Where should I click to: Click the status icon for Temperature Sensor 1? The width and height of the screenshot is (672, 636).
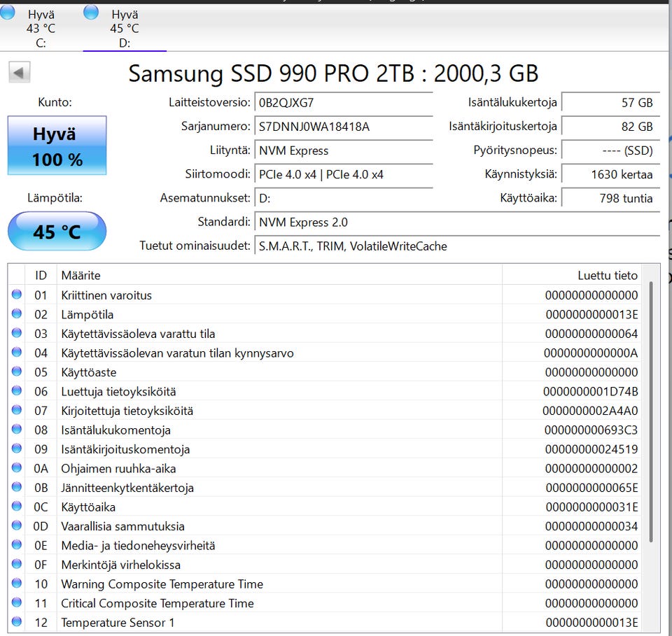[x=17, y=622]
